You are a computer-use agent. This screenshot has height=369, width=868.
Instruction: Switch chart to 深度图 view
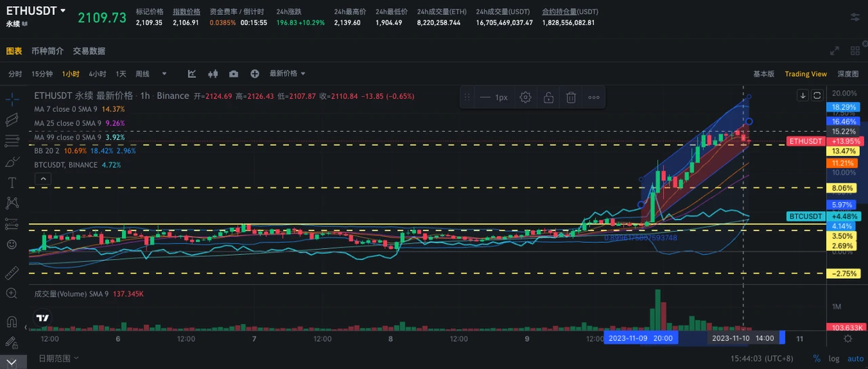point(848,74)
